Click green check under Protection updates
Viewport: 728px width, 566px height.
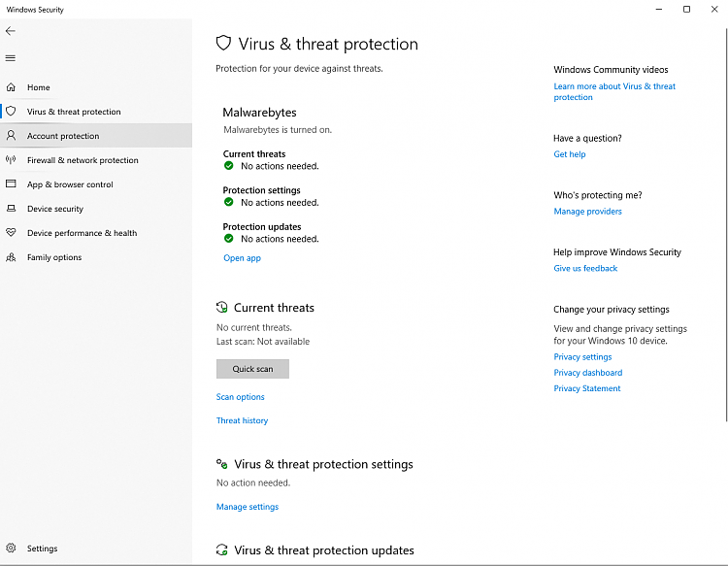tap(228, 239)
